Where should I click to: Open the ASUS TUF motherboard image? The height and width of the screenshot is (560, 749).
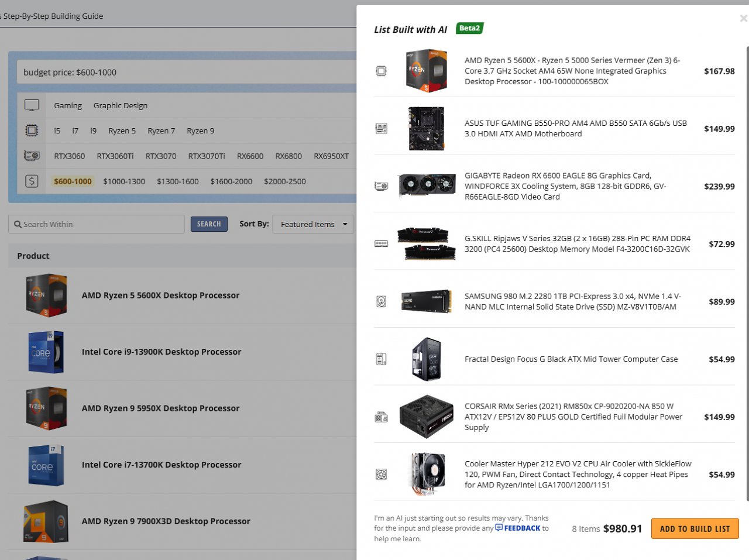tap(426, 128)
